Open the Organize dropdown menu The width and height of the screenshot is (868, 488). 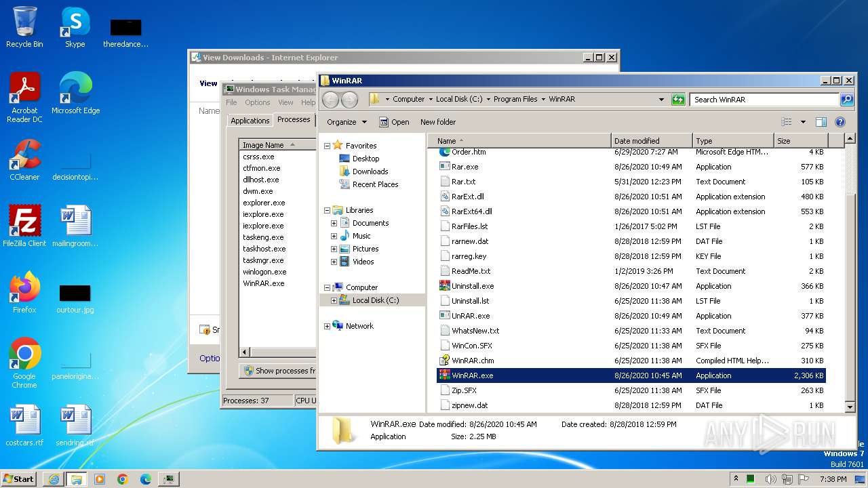[x=347, y=122]
